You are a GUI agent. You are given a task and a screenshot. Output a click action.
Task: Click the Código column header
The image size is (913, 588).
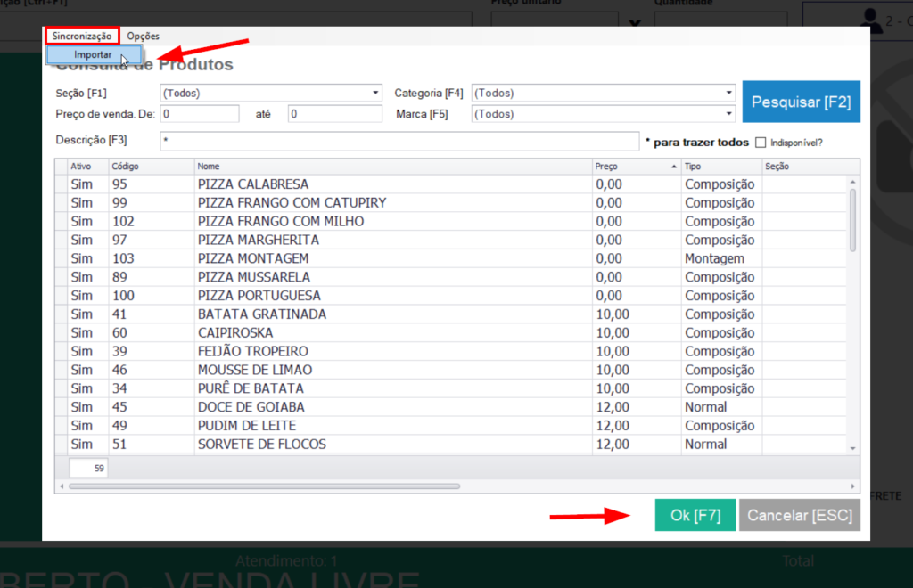point(150,167)
